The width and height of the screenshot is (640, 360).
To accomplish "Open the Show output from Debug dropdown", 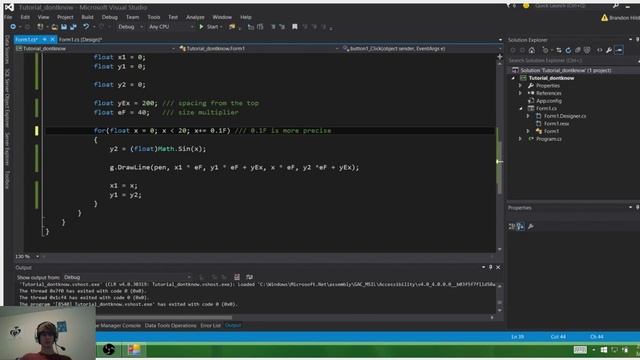I will point(127,277).
